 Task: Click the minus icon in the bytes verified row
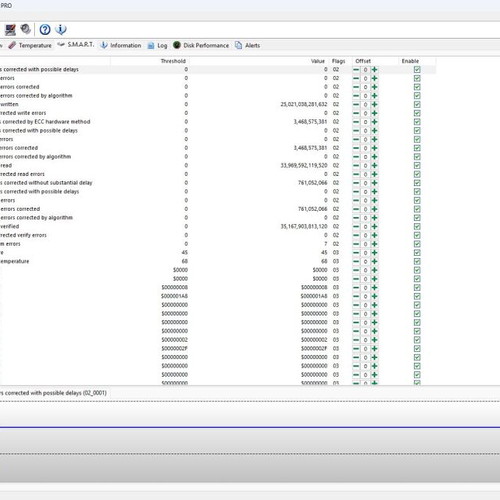356,227
